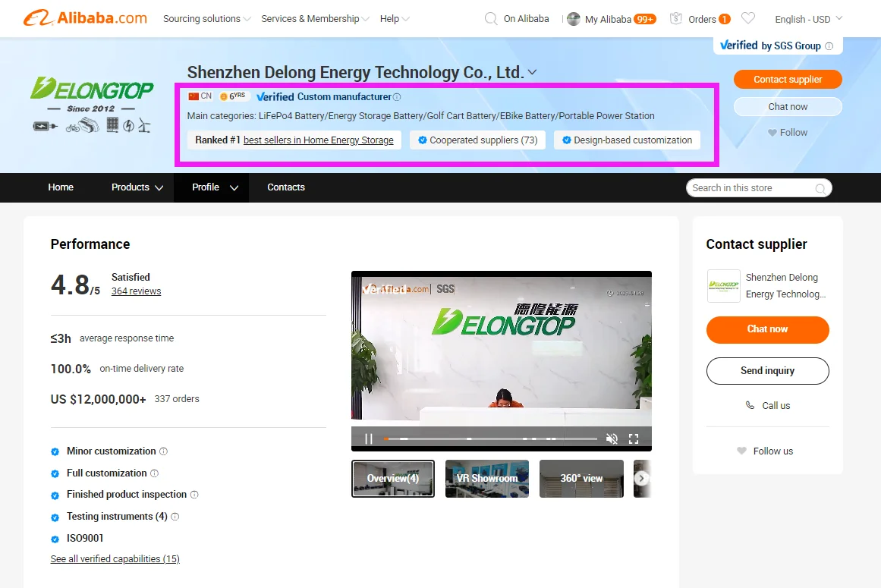Click info icon beside Verified by SGS Group
Image resolution: width=881 pixels, height=588 pixels.
click(829, 46)
